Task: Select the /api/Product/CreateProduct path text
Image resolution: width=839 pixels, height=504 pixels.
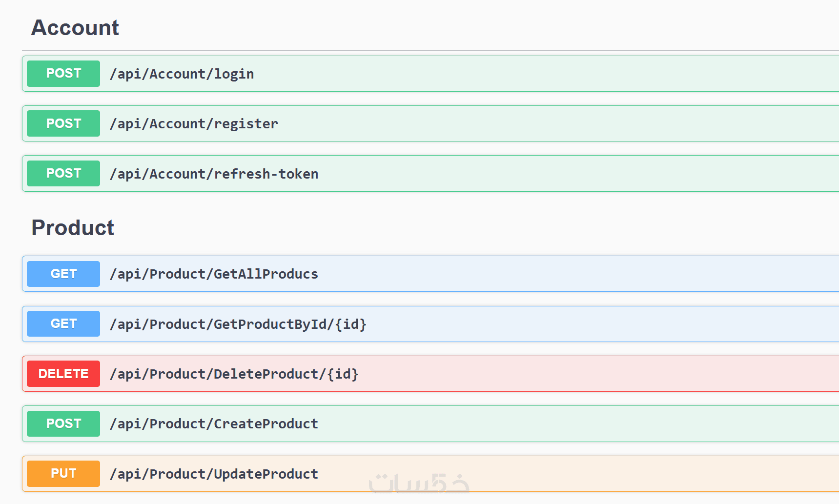Action: [x=214, y=424]
